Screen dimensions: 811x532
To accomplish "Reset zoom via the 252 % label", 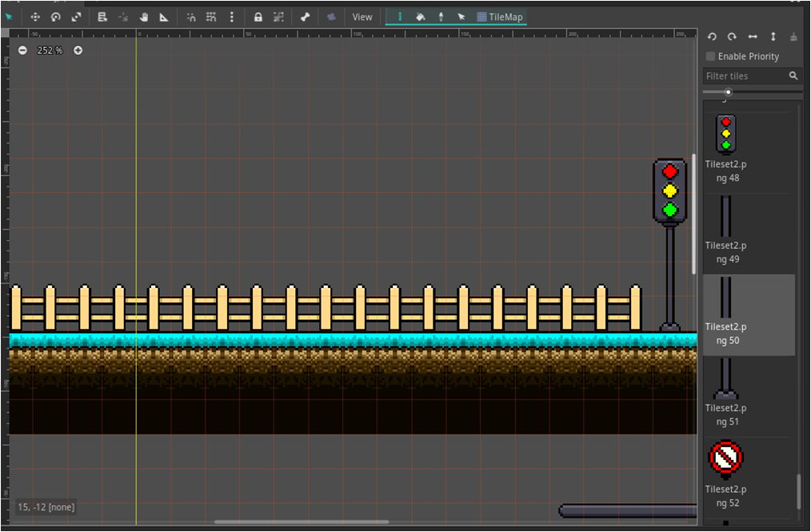I will 50,50.
